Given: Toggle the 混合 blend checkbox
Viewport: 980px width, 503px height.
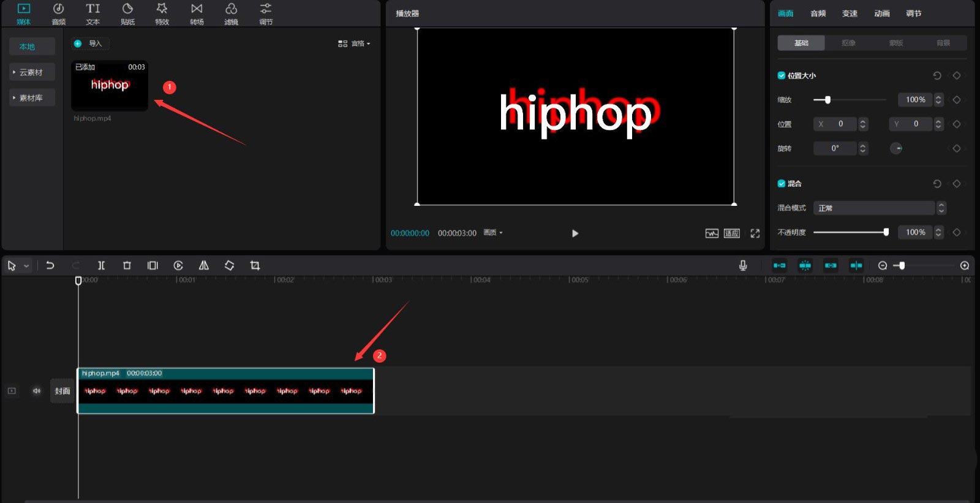Looking at the screenshot, I should click(782, 183).
